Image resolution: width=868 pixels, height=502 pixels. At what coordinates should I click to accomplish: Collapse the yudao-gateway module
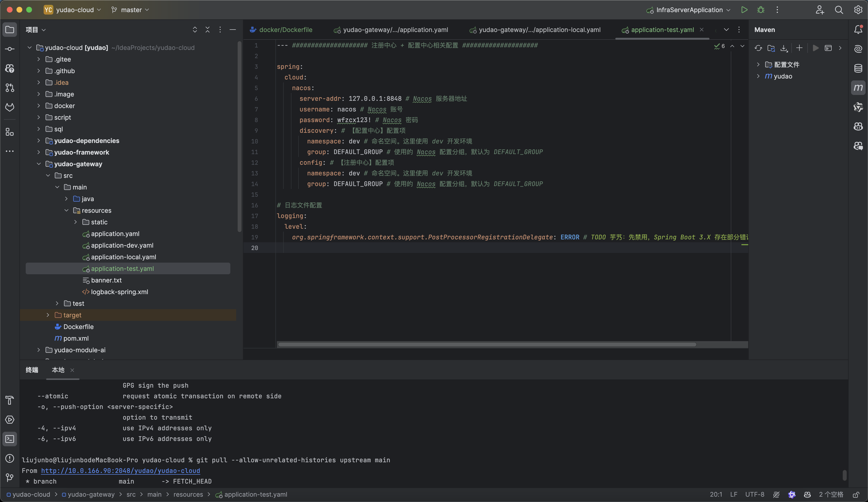click(39, 164)
